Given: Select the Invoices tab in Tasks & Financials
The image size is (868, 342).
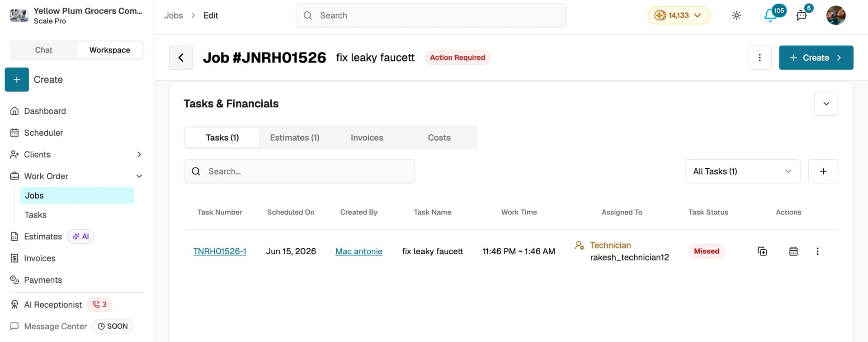Looking at the screenshot, I should [x=367, y=138].
